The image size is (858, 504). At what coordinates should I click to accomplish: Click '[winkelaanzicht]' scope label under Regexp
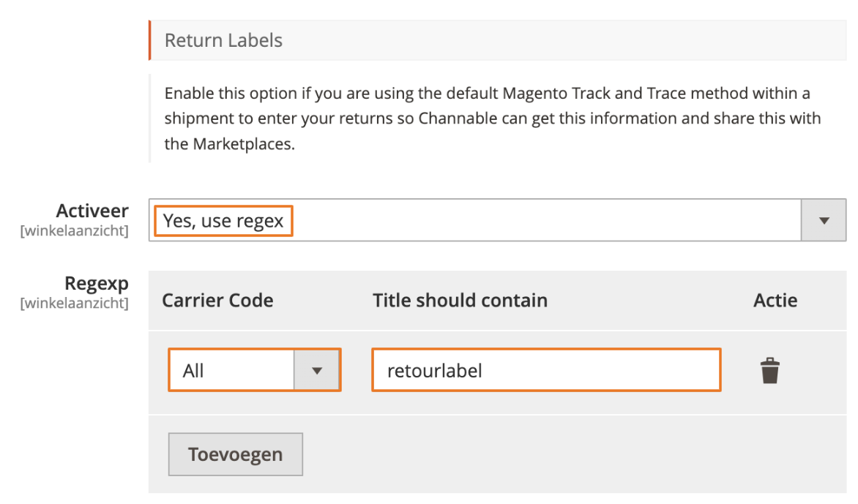[74, 303]
